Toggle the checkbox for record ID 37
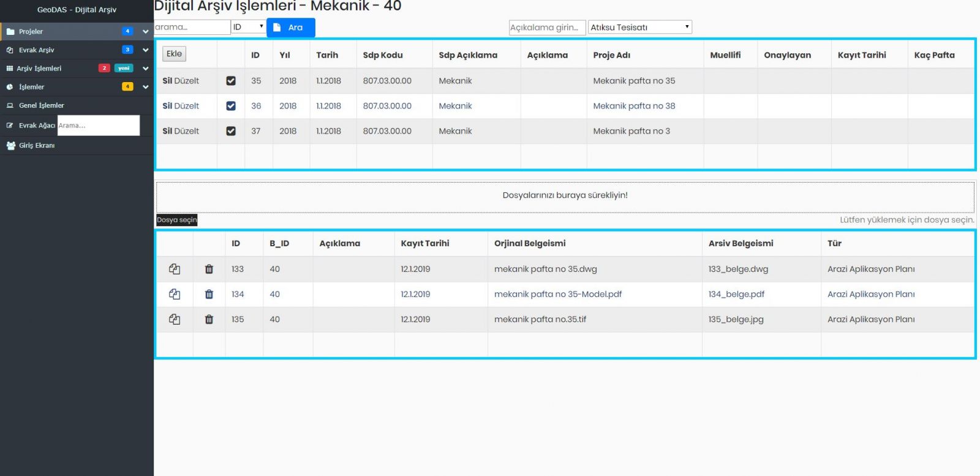The height and width of the screenshot is (476, 980). [231, 131]
